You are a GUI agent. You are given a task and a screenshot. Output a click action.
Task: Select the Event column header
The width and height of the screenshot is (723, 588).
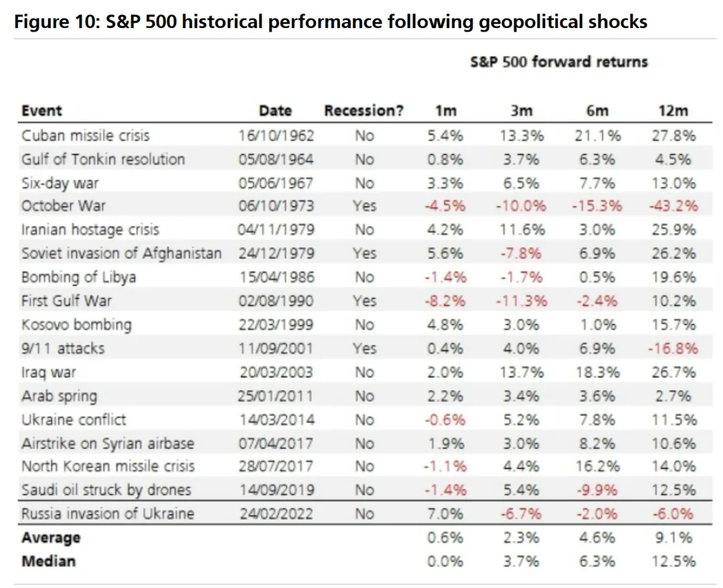click(x=42, y=111)
